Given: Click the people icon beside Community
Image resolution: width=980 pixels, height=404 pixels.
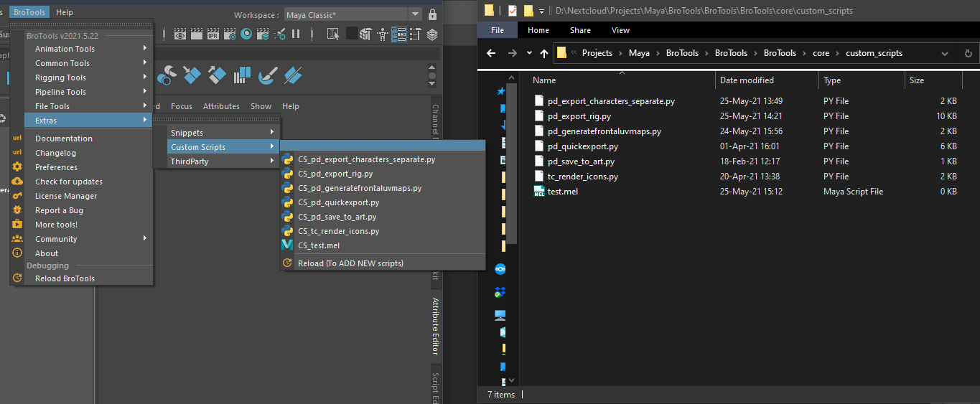Looking at the screenshot, I should 17,238.
